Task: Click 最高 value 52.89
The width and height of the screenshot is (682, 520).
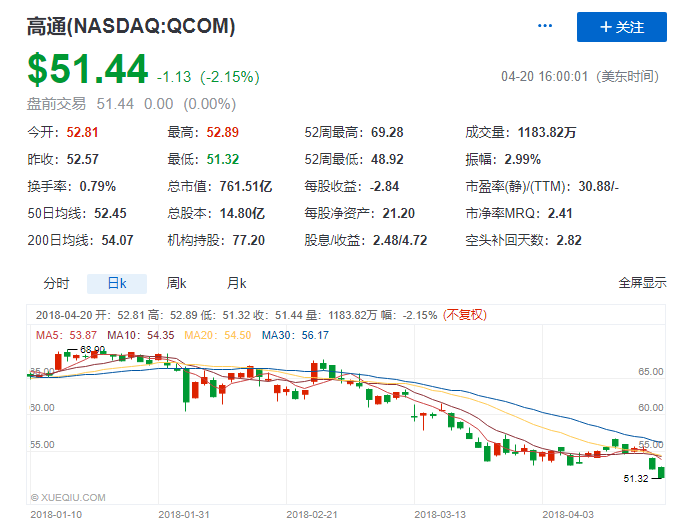Action: pyautogui.click(x=222, y=132)
